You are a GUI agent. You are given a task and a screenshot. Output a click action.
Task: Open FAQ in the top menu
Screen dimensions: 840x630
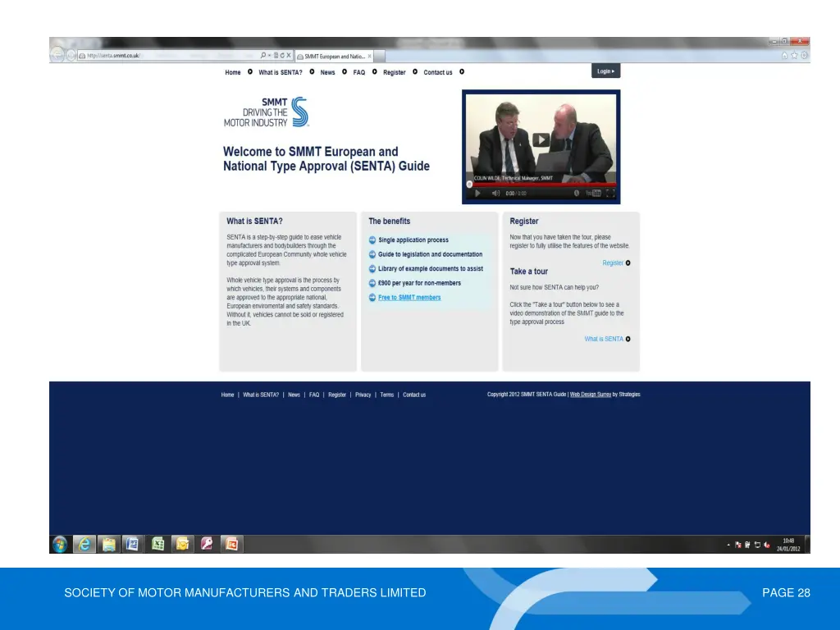pyautogui.click(x=359, y=72)
